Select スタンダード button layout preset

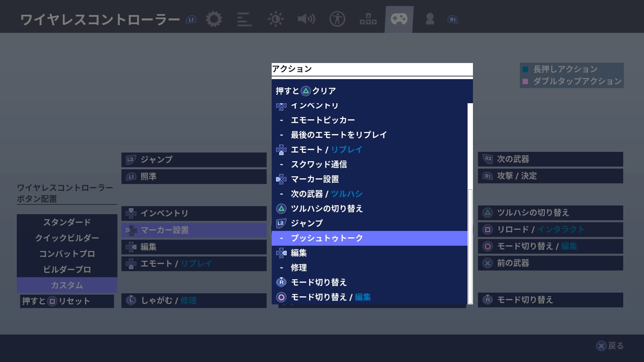[67, 222]
